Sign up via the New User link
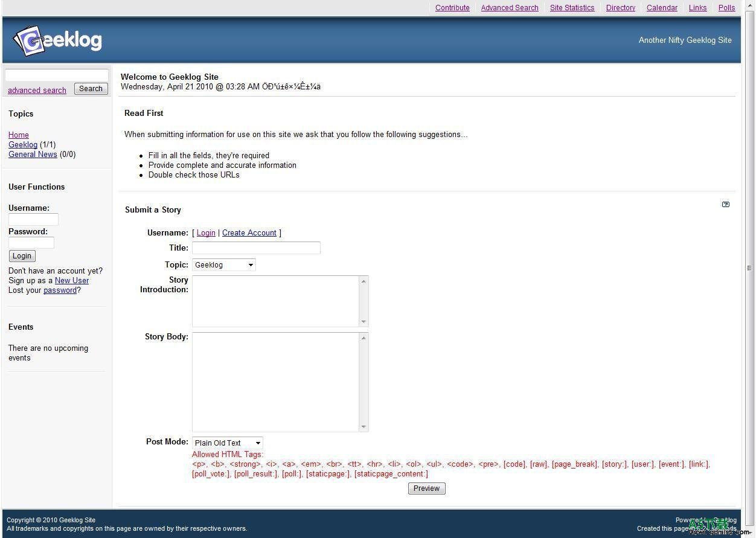 pos(72,280)
